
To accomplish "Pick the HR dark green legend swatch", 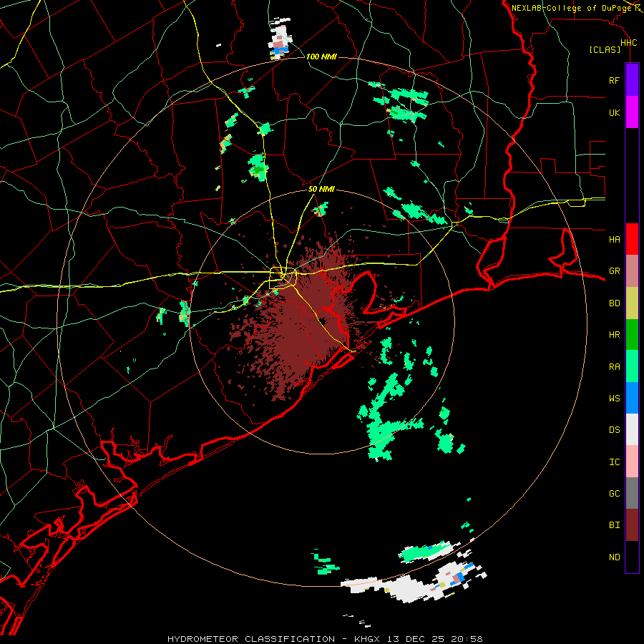I will pos(632,334).
